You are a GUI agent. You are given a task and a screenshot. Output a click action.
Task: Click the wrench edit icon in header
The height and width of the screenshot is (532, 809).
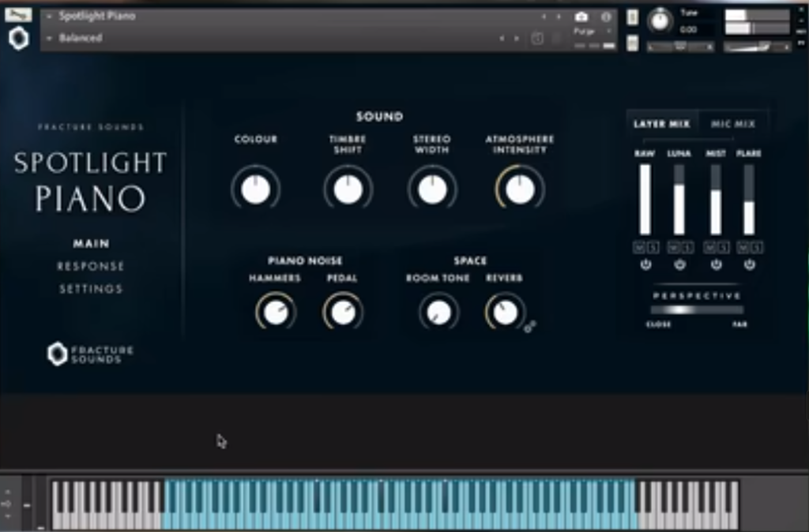19,14
